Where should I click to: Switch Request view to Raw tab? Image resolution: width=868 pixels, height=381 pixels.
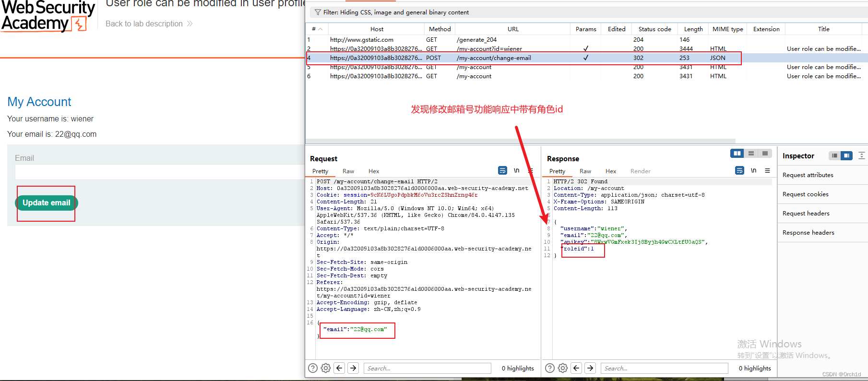(348, 171)
